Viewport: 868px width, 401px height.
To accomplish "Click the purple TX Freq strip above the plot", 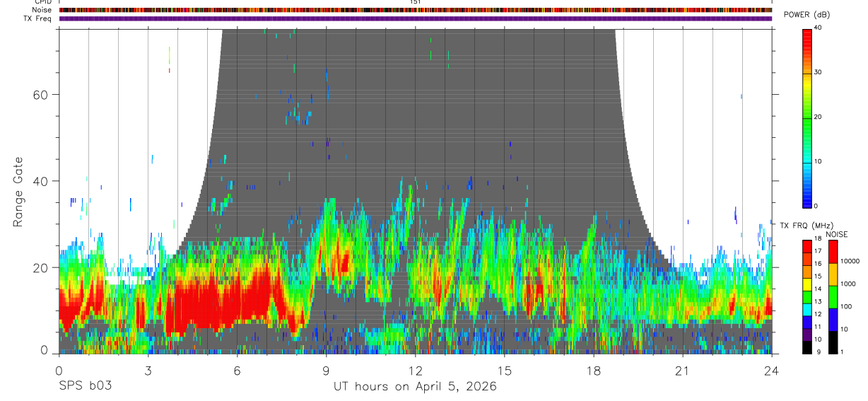I will (x=416, y=18).
